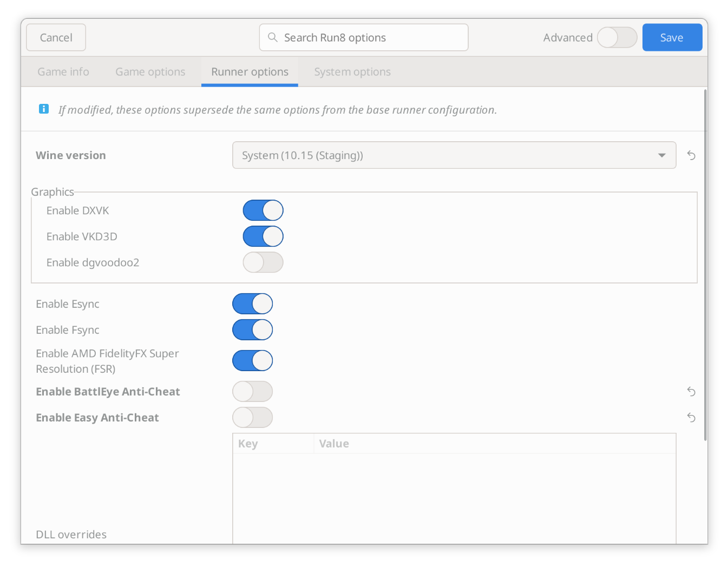
Task: Click the info icon beside the runner options note
Action: tap(43, 109)
